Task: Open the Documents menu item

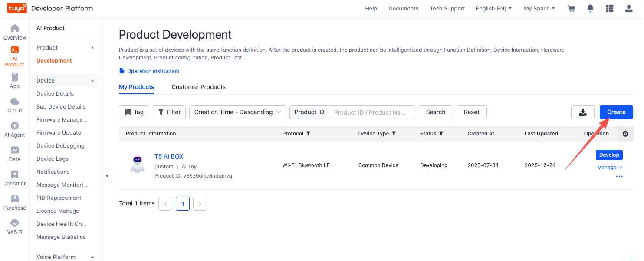Action: [x=403, y=8]
